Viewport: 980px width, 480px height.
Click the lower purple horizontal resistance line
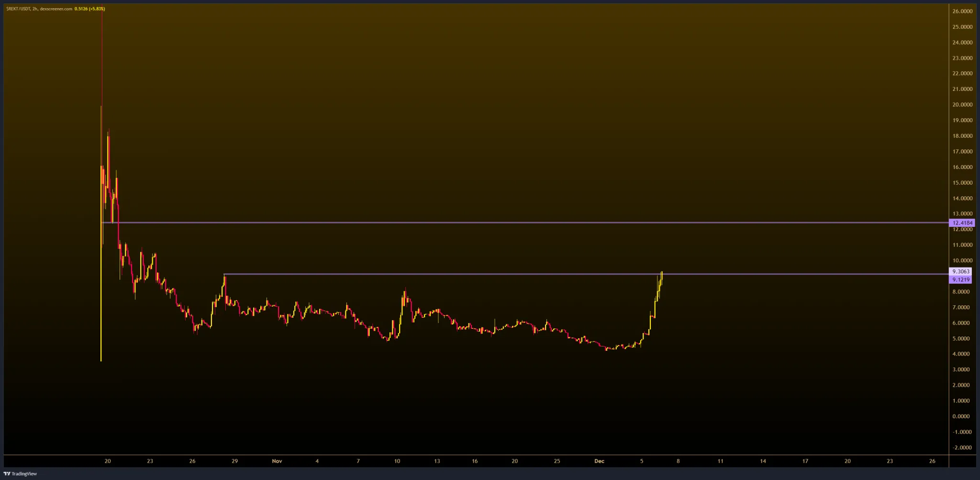[431, 274]
